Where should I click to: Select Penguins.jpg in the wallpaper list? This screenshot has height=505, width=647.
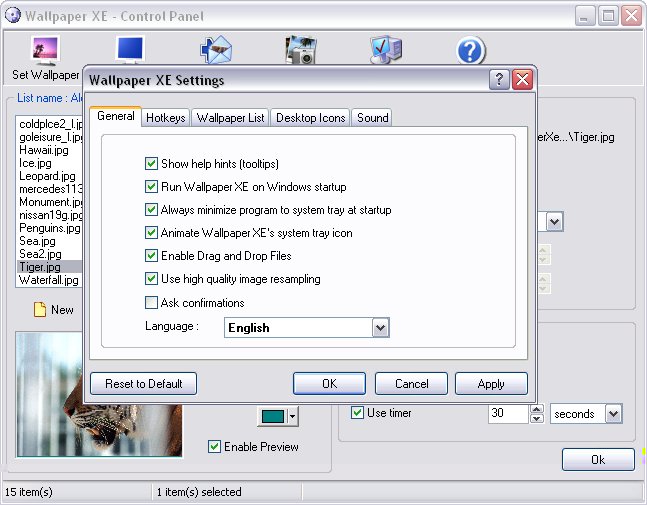[50, 228]
